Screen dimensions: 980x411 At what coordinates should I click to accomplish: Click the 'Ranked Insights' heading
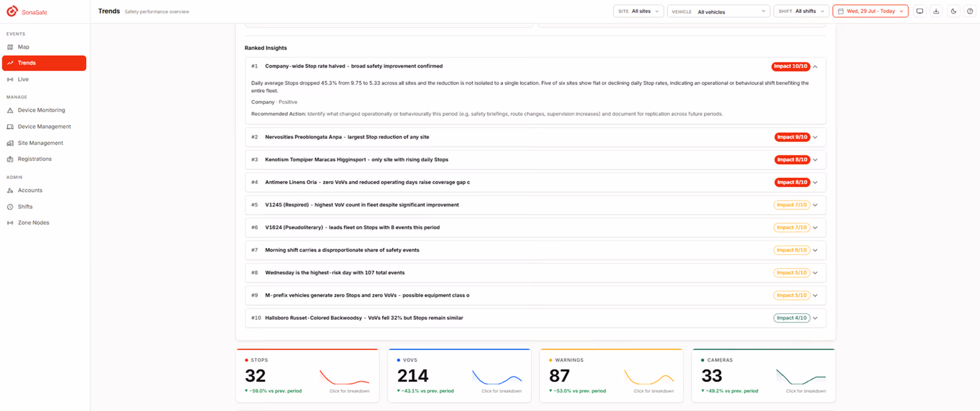[265, 48]
